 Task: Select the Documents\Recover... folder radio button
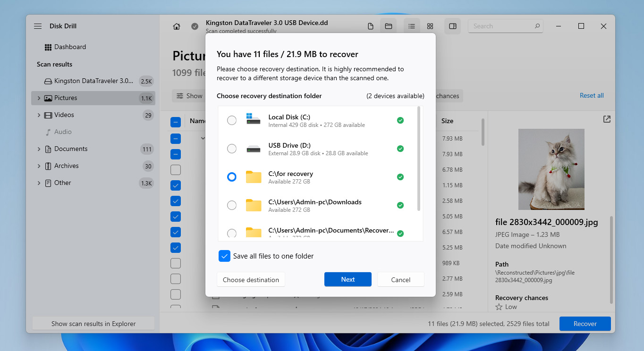point(232,234)
